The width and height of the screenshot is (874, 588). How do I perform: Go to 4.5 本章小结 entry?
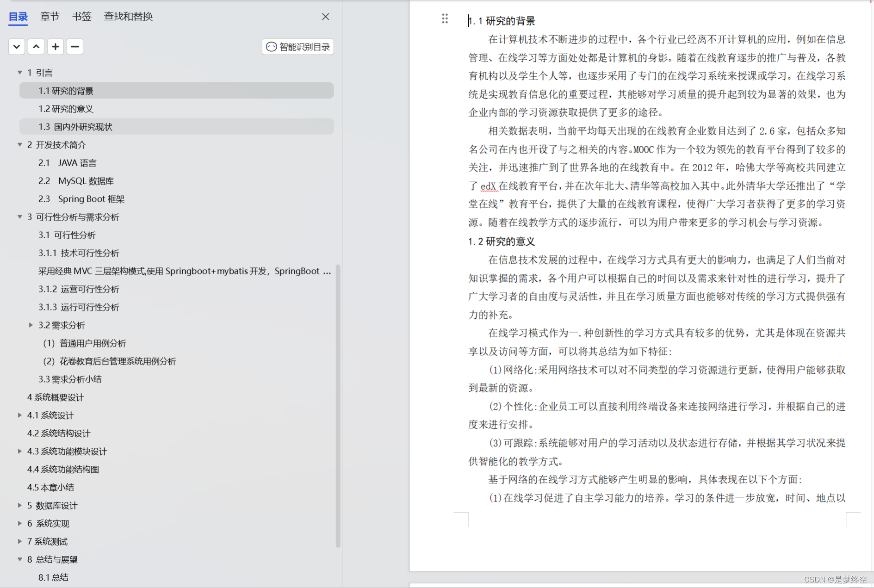pyautogui.click(x=50, y=488)
